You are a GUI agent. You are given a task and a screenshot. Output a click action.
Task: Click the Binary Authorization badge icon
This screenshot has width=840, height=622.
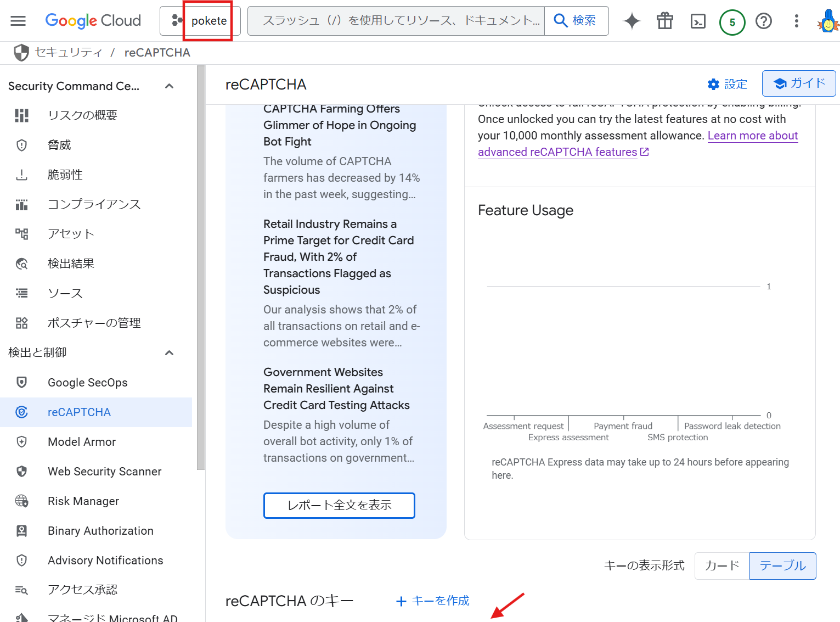(x=21, y=531)
